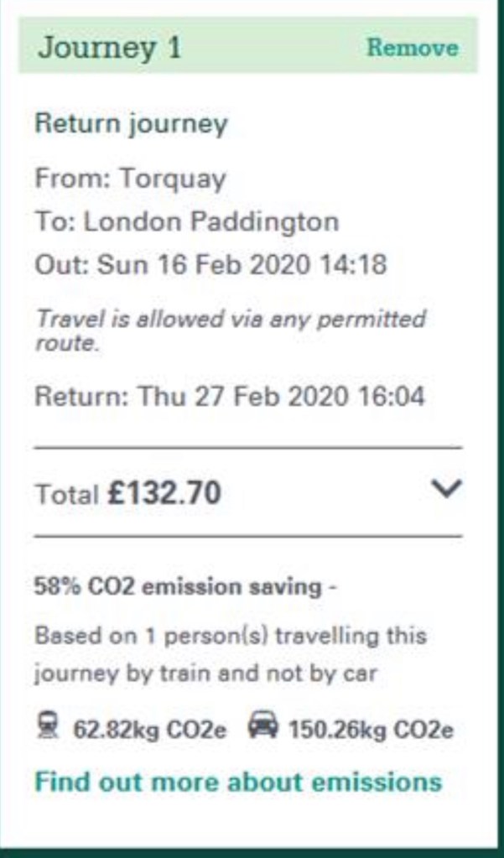Select the Return: Thu 27 Feb 2020 line
The height and width of the screenshot is (858, 504).
229,396
